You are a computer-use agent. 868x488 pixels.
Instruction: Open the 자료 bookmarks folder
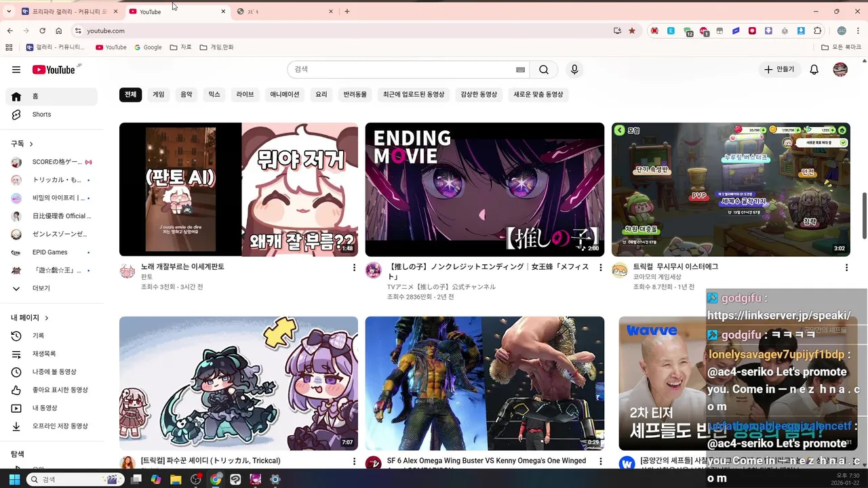(180, 47)
